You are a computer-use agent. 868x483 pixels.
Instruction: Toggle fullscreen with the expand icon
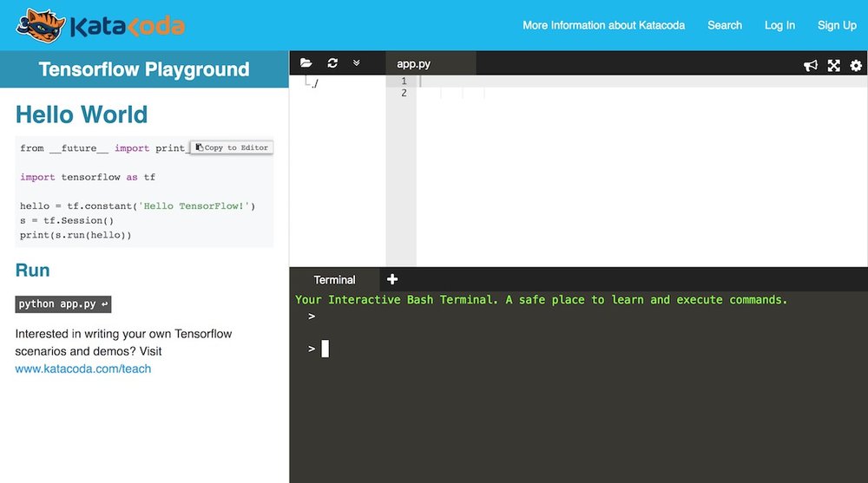click(833, 66)
